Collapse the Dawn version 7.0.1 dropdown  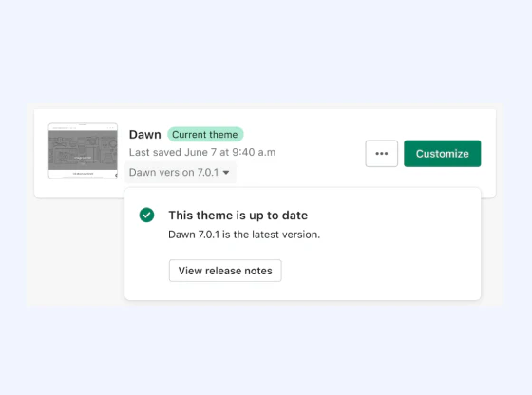[x=180, y=172]
